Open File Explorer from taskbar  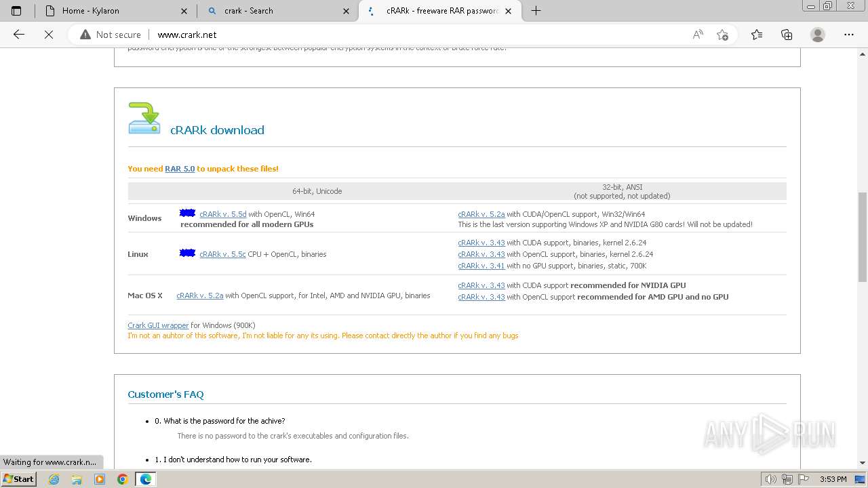77,479
